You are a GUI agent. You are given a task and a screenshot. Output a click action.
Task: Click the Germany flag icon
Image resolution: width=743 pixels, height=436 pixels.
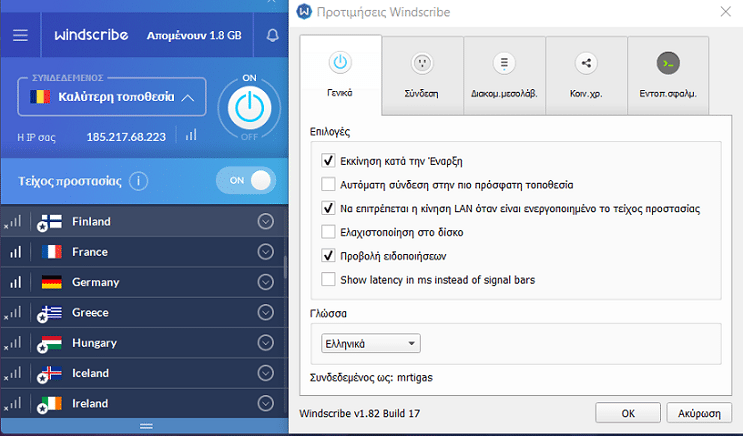pyautogui.click(x=52, y=282)
